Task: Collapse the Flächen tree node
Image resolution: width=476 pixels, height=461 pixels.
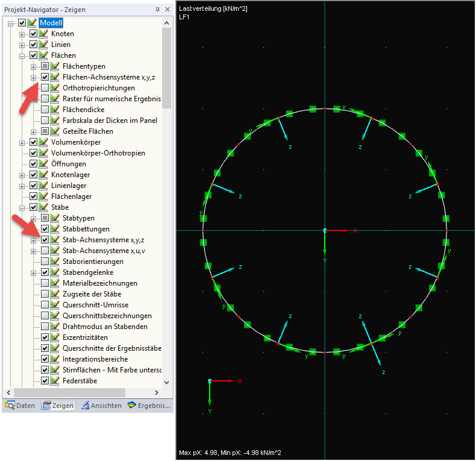Action: point(22,56)
